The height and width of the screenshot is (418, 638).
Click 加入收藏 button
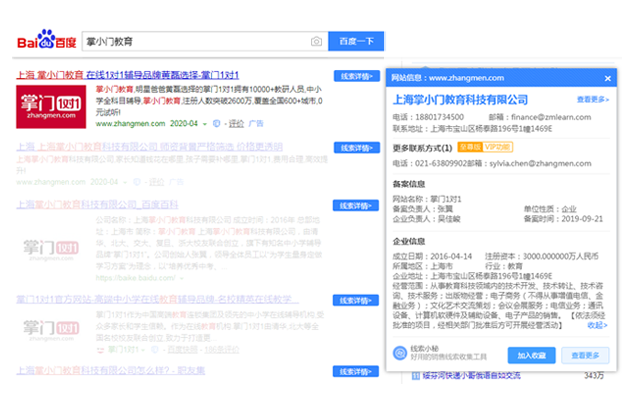[x=531, y=355]
